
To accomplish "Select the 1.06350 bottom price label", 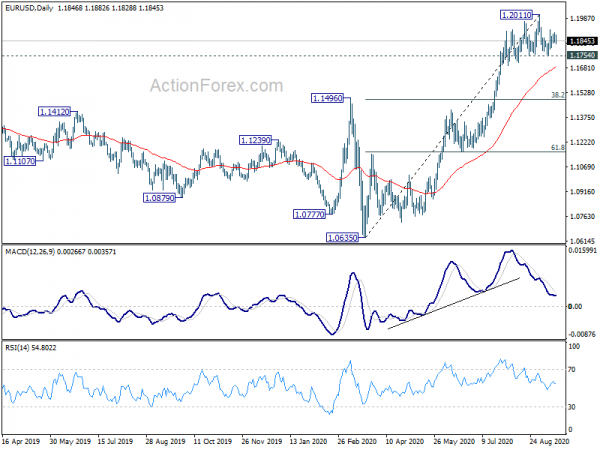I will pyautogui.click(x=342, y=238).
